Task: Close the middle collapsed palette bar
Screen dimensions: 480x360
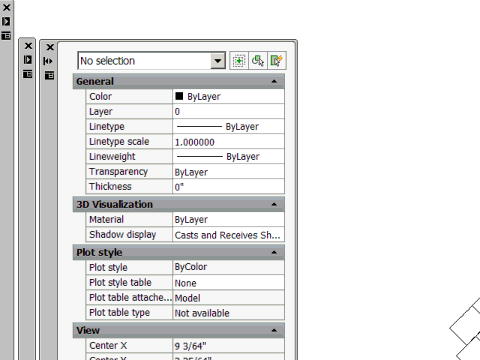Action: (x=28, y=46)
